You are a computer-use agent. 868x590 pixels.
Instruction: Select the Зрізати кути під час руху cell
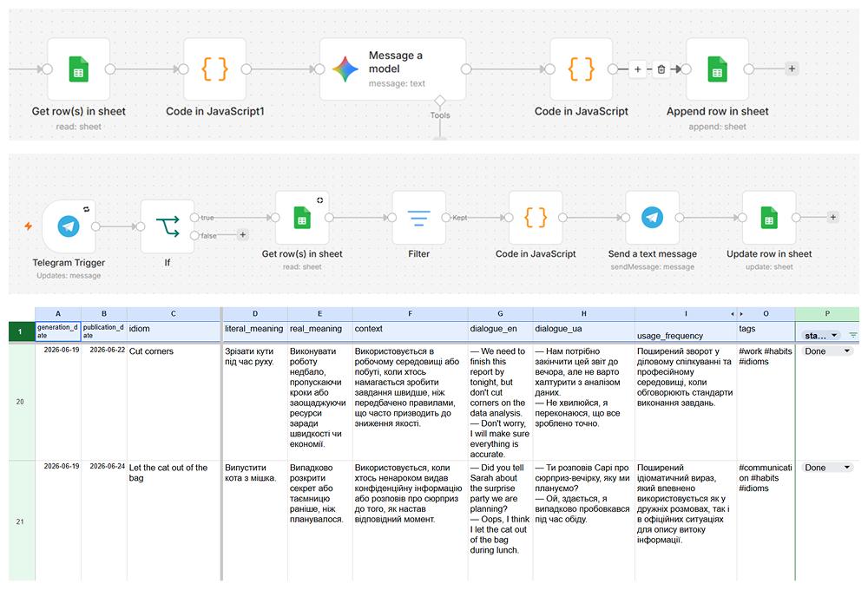[255, 402]
